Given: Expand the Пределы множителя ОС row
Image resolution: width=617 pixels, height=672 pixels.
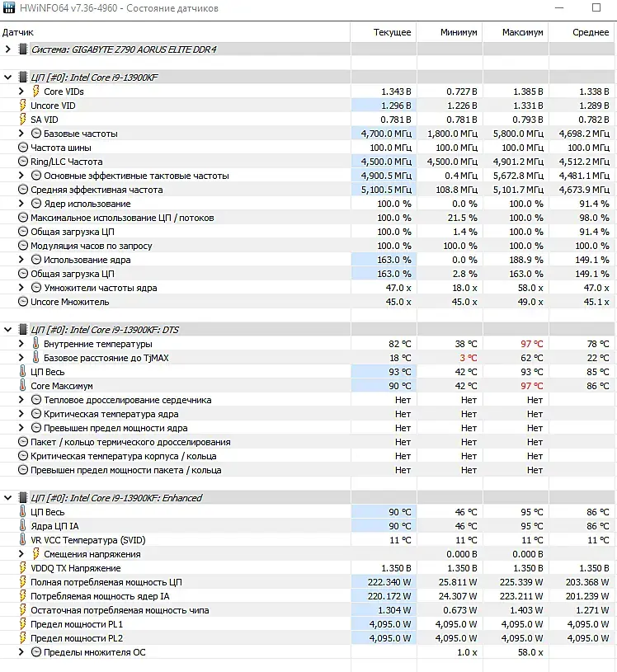Looking at the screenshot, I should pos(21,652).
